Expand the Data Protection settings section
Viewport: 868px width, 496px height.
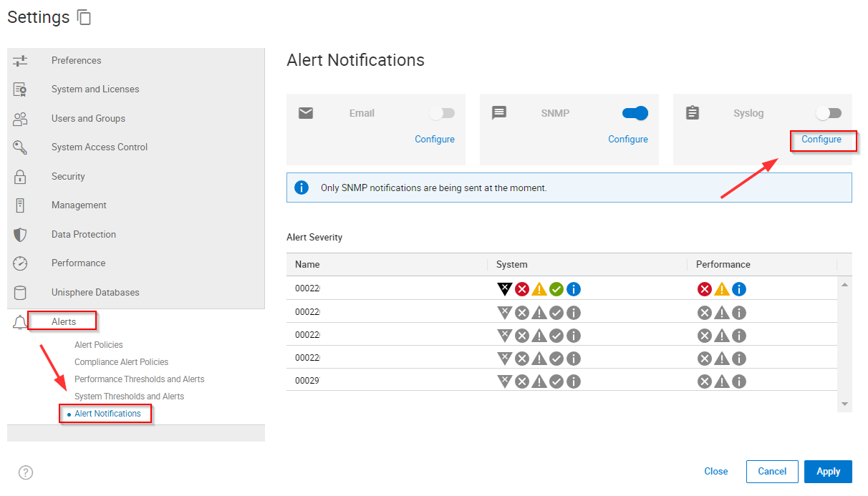(x=83, y=234)
